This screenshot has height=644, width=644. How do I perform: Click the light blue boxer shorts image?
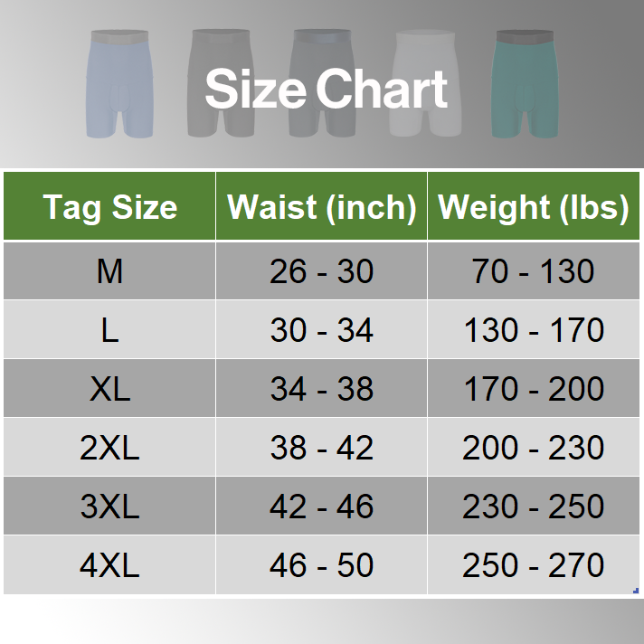coord(120,83)
